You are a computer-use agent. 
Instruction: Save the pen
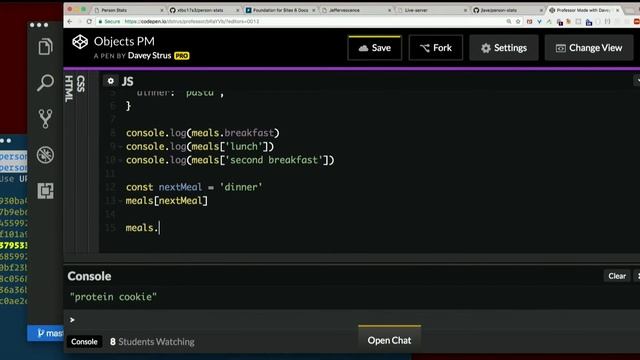[x=375, y=48]
